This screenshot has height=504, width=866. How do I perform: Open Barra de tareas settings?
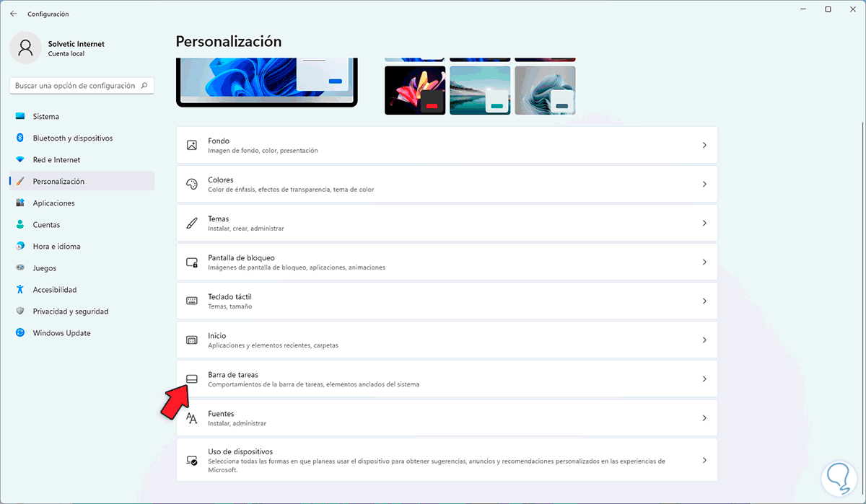[x=447, y=379]
